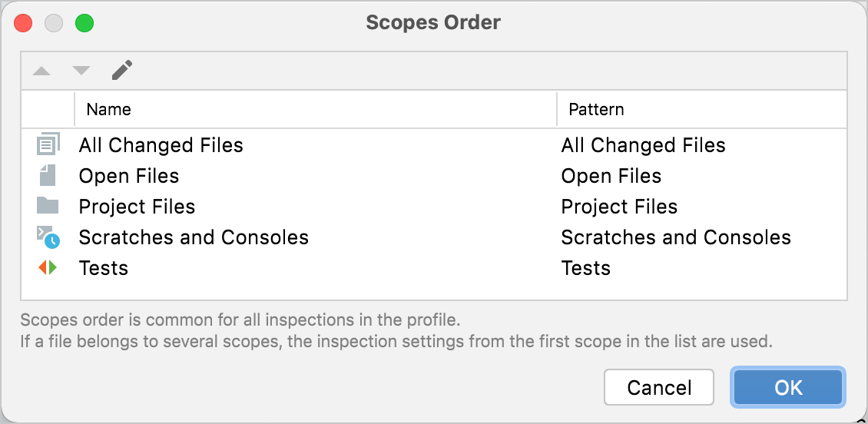Click the Scratches and Consoles icon

point(48,237)
